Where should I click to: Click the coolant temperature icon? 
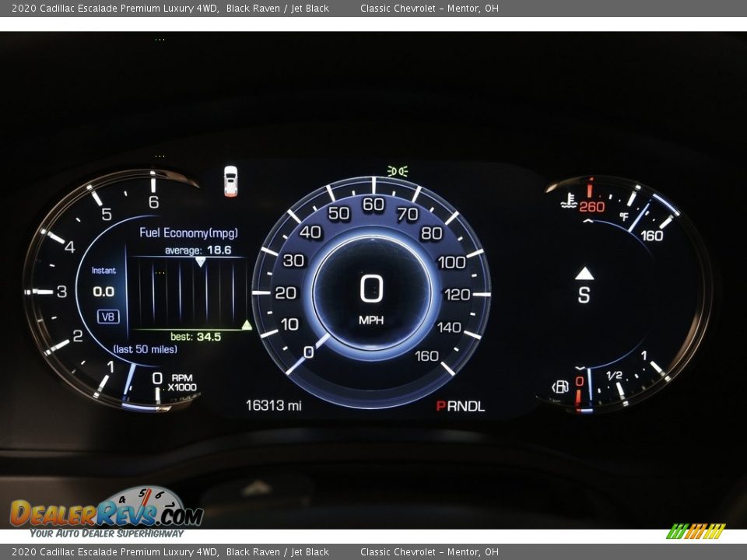569,200
